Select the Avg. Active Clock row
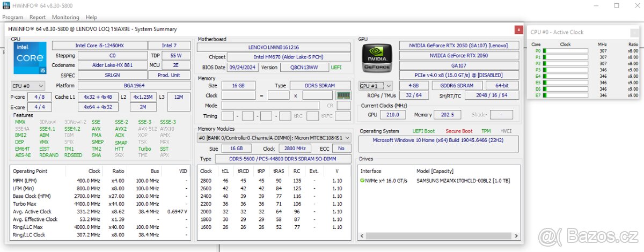Viewport: 644px width, 252px height. [x=100, y=212]
